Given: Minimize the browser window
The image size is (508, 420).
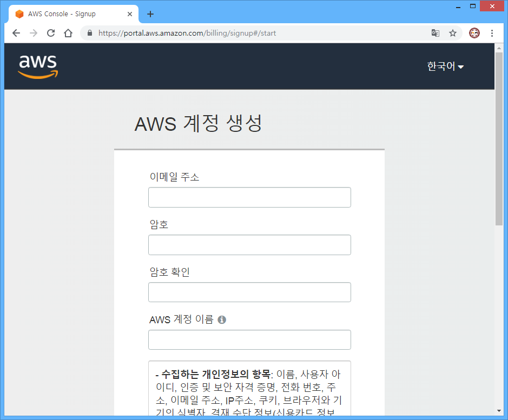Looking at the screenshot, I should click(458, 6).
